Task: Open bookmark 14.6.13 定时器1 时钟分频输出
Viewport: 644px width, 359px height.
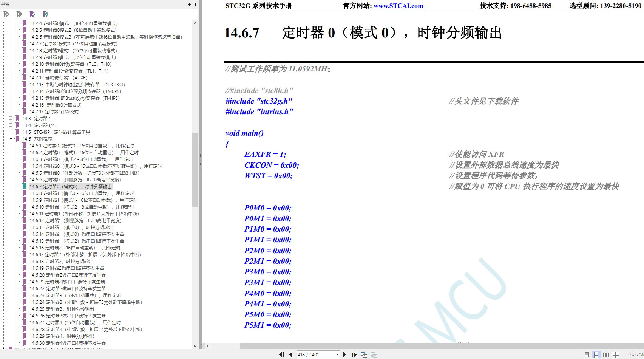Action: click(x=72, y=227)
